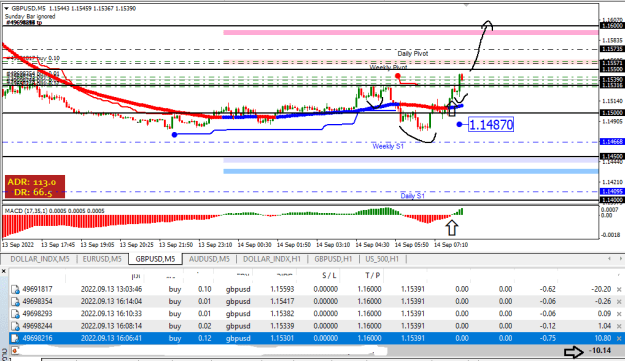
Task: Open the AUDUSD,M5 chart tab
Action: click(209, 259)
